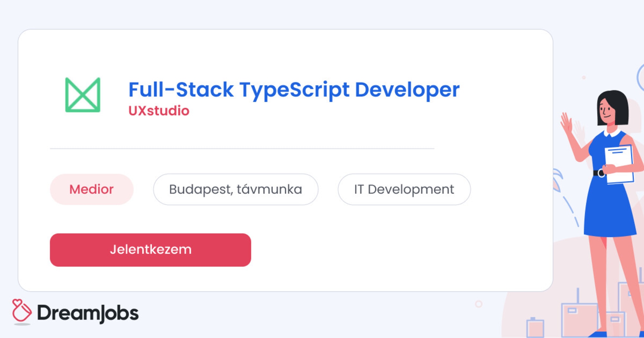The image size is (644, 338).
Task: Apply using the Jelentkezem button
Action: 150,250
